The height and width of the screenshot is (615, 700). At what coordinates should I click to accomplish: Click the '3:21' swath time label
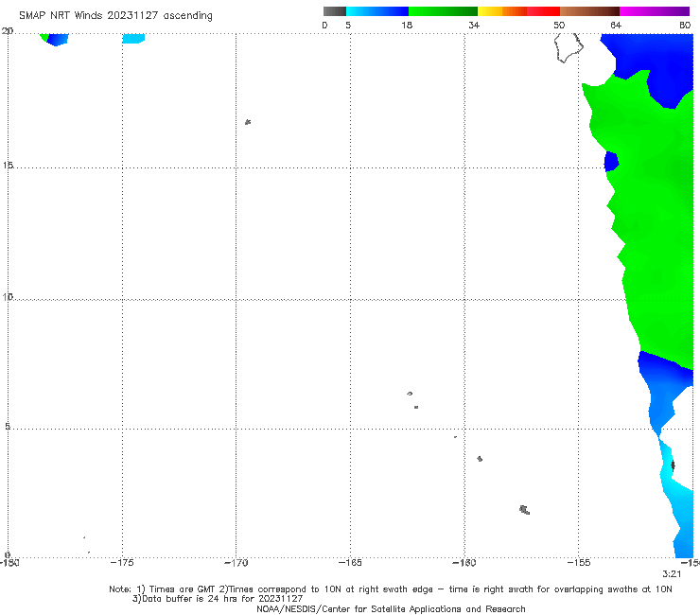tap(672, 574)
